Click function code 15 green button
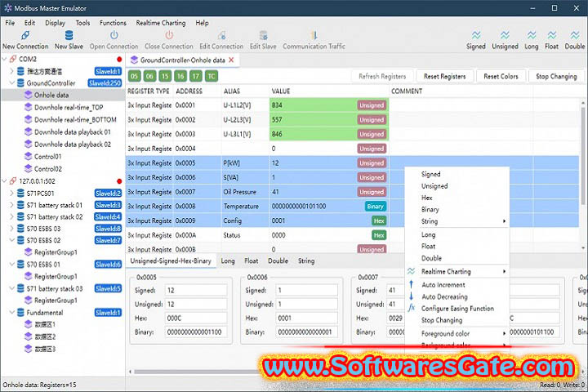The image size is (588, 392). (x=165, y=76)
